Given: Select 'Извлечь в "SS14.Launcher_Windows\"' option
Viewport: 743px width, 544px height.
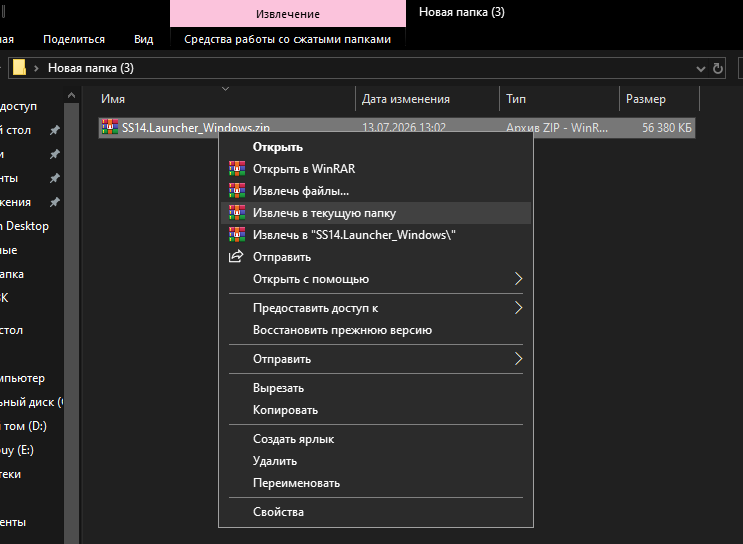Looking at the screenshot, I should (376, 235).
